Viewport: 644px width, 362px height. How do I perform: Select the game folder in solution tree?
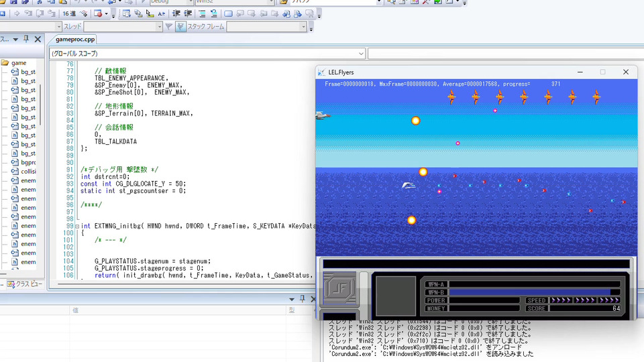pyautogui.click(x=18, y=62)
